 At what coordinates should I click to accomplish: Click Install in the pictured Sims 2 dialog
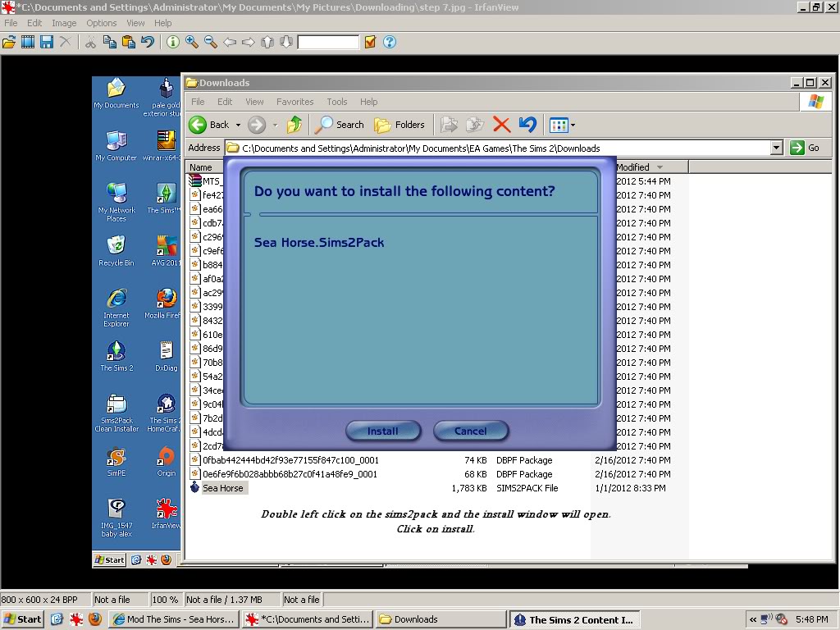click(x=383, y=431)
